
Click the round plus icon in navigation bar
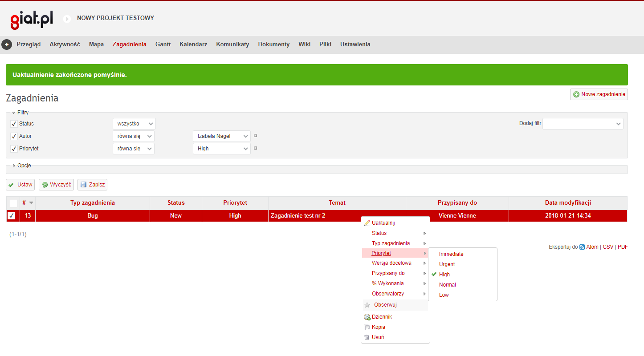point(7,44)
